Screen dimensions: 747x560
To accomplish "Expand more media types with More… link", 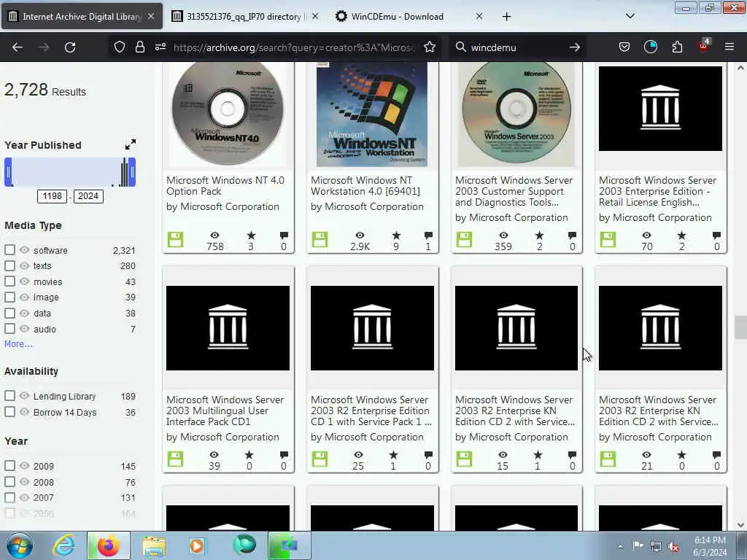I will pyautogui.click(x=18, y=344).
